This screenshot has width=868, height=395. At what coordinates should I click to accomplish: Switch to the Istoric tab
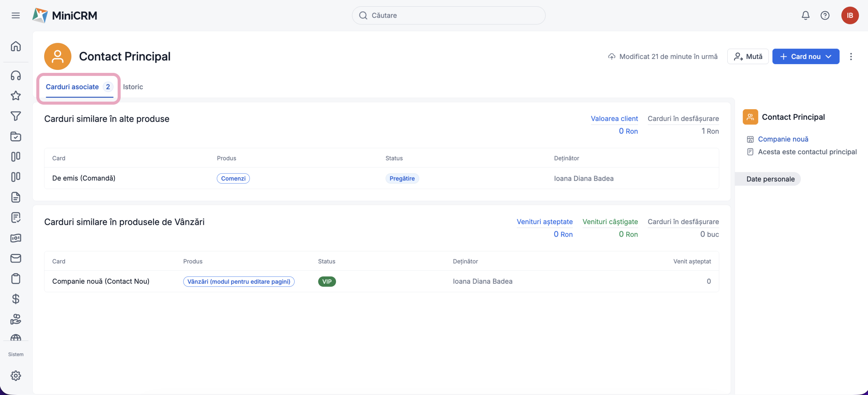pos(133,87)
